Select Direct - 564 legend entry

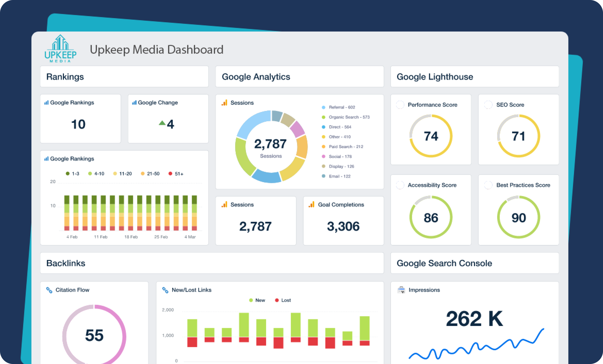click(336, 127)
